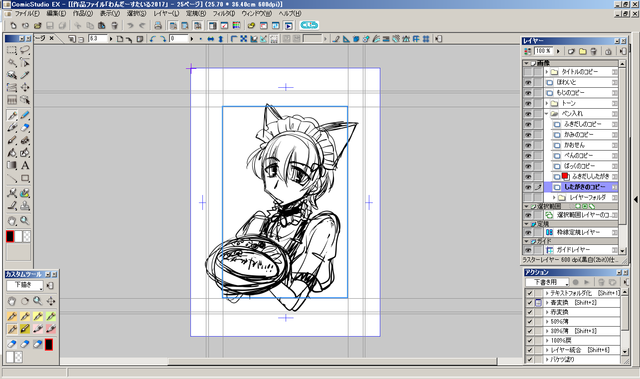Screen dimensions: 640x379
Task: Toggle visibility of かおせん layer
Action: 528,145
